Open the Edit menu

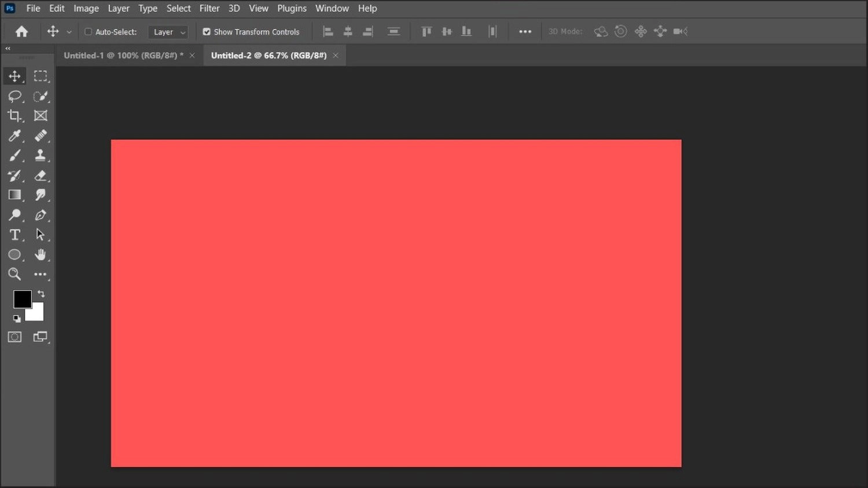coord(57,9)
